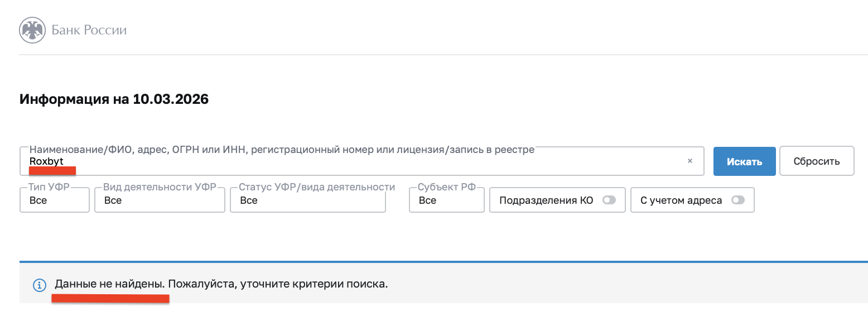The width and height of the screenshot is (868, 335).
Task: Open the Тип УФР dropdown
Action: pos(55,200)
